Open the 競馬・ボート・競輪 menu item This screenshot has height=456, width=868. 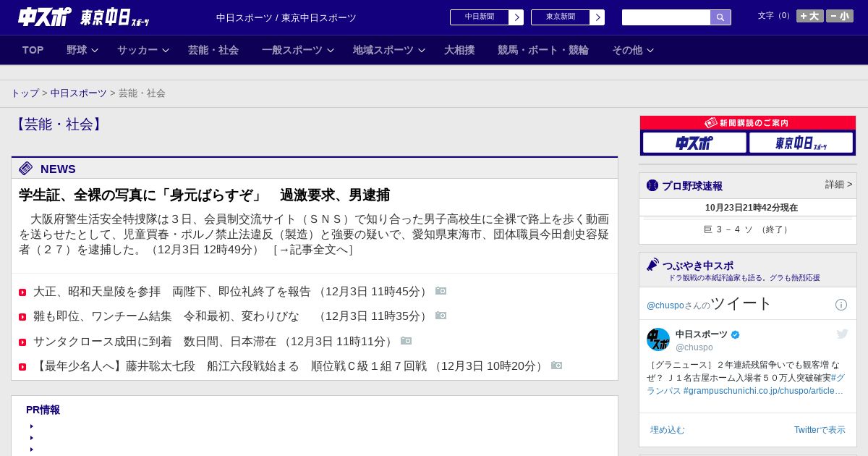point(543,50)
